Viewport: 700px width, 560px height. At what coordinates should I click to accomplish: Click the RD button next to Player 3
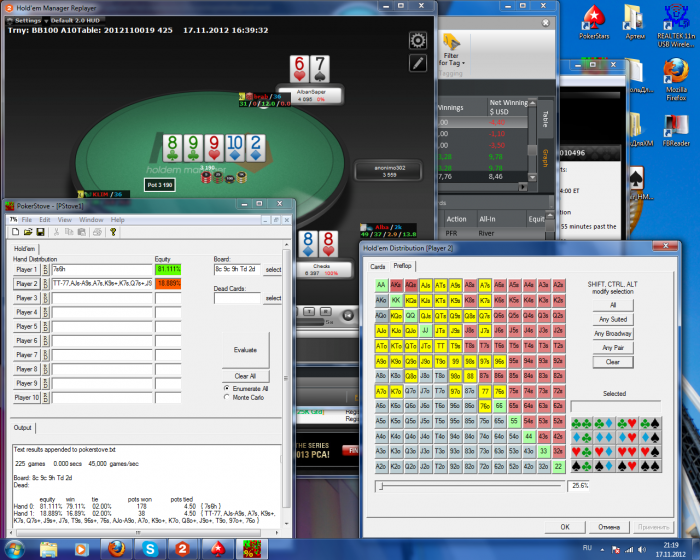pyautogui.click(x=46, y=298)
